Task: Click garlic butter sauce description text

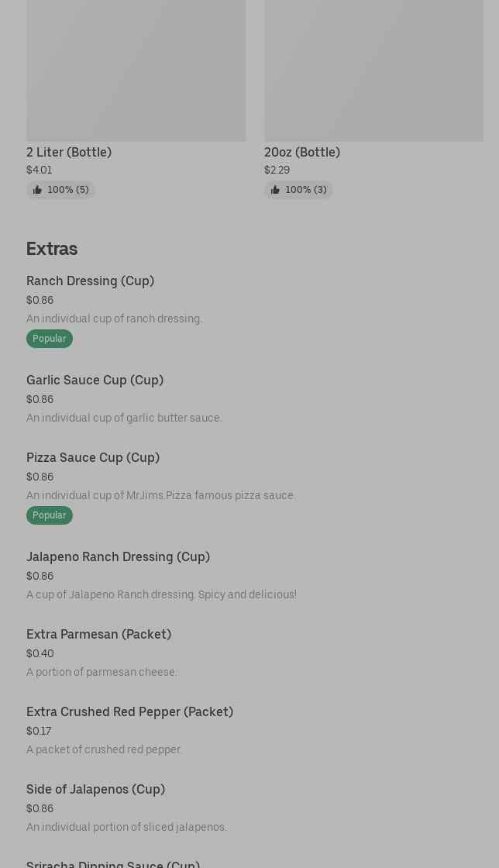Action: coord(124,418)
